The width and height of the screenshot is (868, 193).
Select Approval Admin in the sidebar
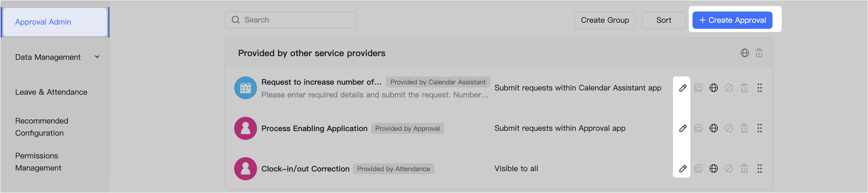point(43,22)
